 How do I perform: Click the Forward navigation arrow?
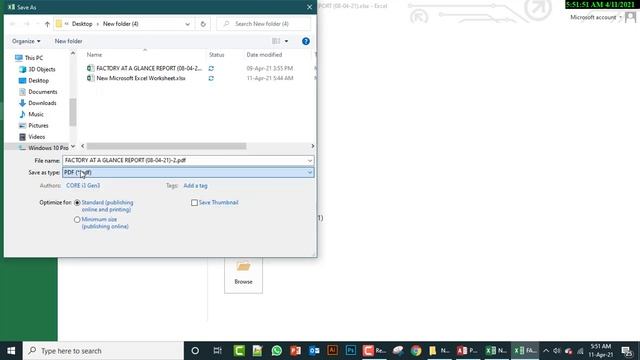27,24
